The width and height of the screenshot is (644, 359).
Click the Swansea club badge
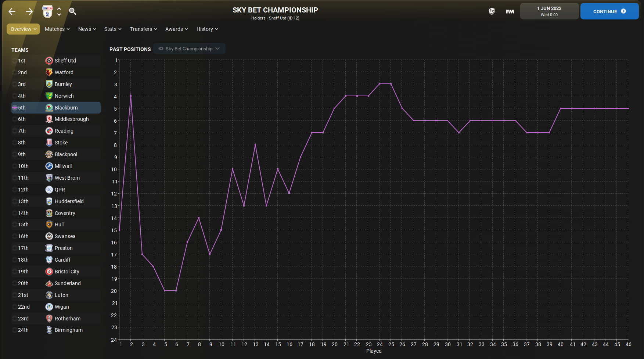pos(49,236)
